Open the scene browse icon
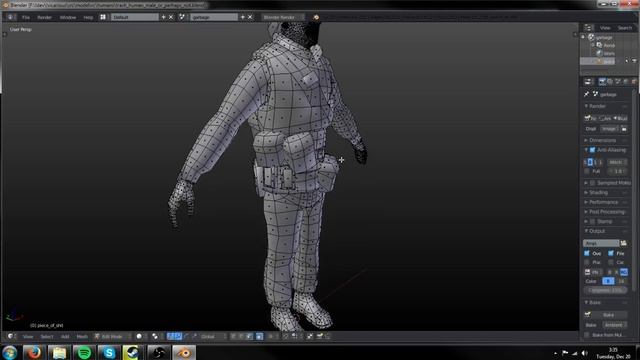The width and height of the screenshot is (640, 360). (x=182, y=17)
